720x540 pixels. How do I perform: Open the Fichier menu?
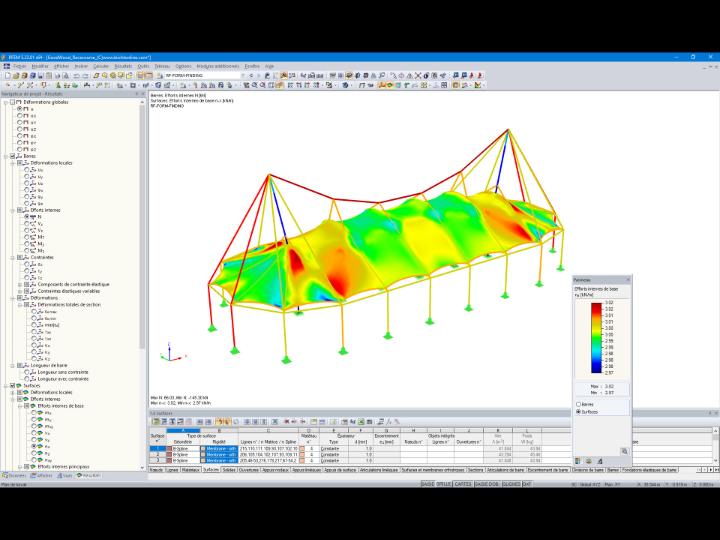(19, 67)
